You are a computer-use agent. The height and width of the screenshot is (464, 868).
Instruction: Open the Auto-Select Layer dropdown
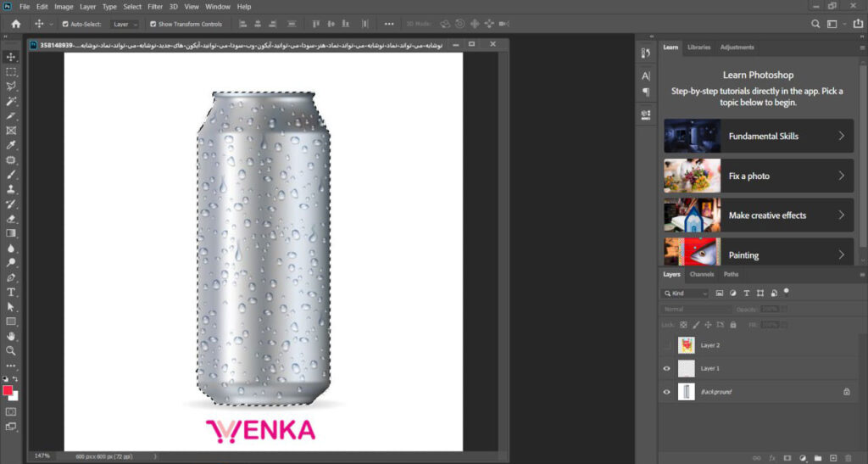tap(124, 25)
